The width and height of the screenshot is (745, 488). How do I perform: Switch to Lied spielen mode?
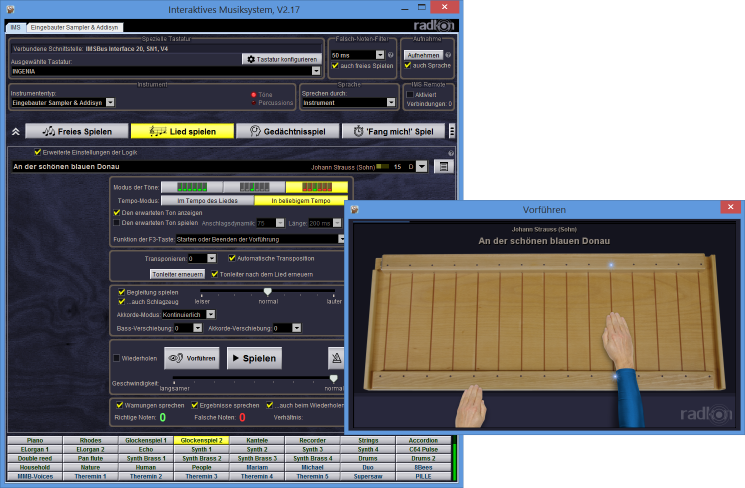click(182, 131)
